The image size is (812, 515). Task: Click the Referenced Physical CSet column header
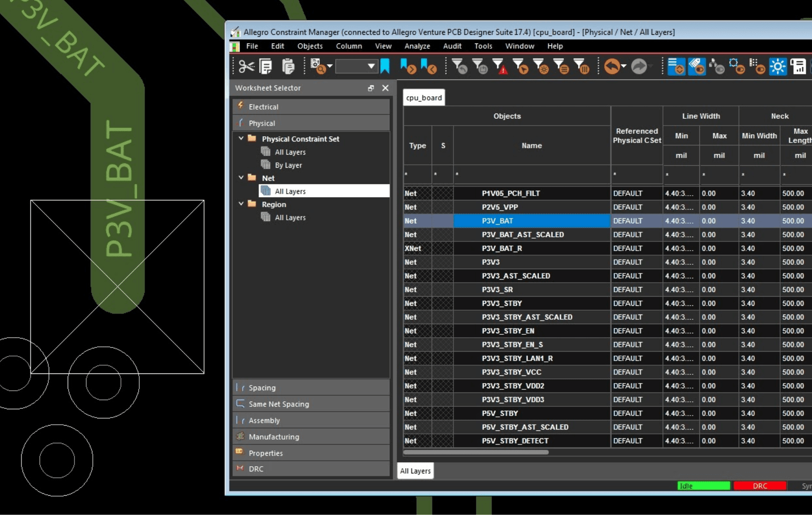[637, 136]
